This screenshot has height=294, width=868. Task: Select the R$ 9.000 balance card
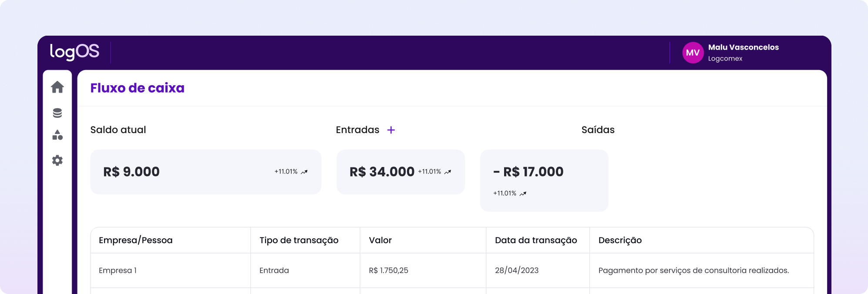[x=205, y=172]
